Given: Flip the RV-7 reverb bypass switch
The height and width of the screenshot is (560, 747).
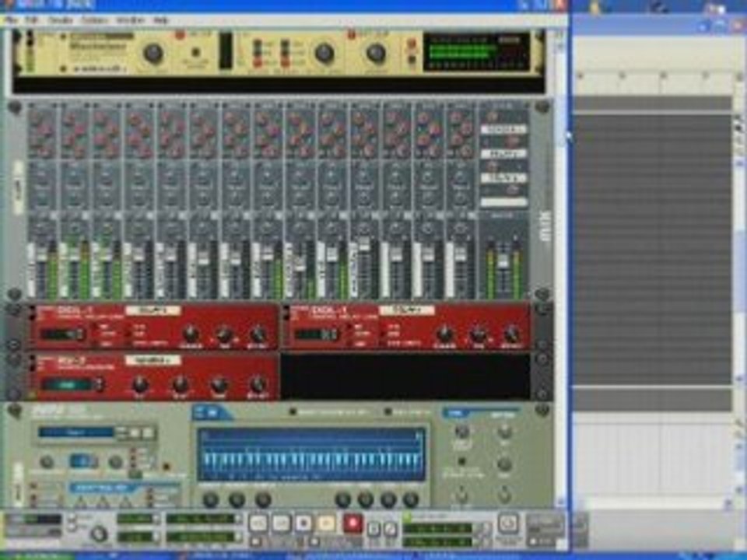Looking at the screenshot, I should tap(33, 364).
